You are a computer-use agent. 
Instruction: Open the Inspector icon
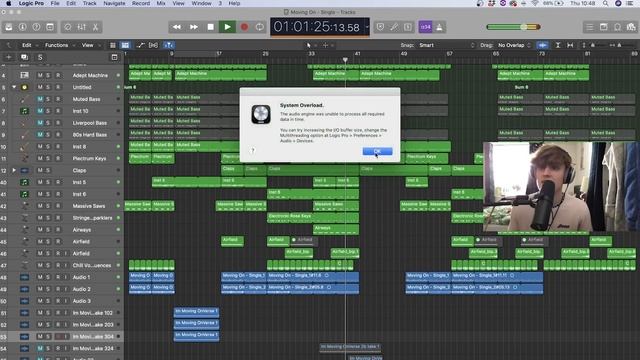[22, 27]
